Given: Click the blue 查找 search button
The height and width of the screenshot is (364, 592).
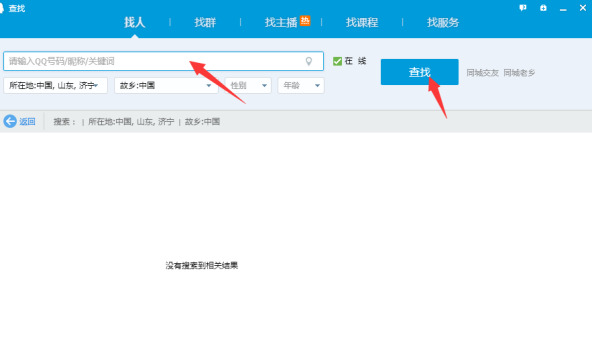Looking at the screenshot, I should click(419, 72).
